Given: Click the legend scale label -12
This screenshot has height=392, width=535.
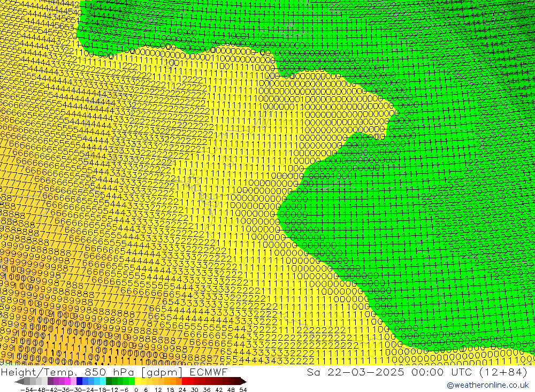Looking at the screenshot, I should [111, 390].
